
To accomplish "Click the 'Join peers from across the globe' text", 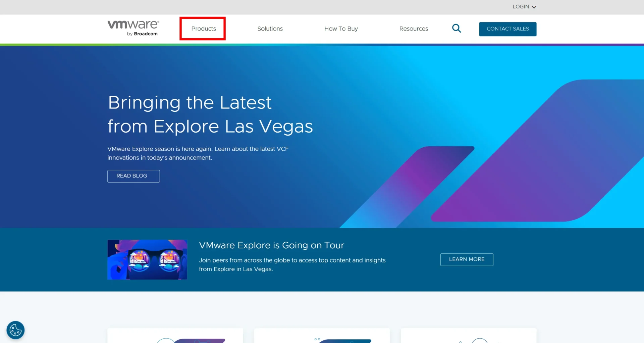I will [292, 265].
